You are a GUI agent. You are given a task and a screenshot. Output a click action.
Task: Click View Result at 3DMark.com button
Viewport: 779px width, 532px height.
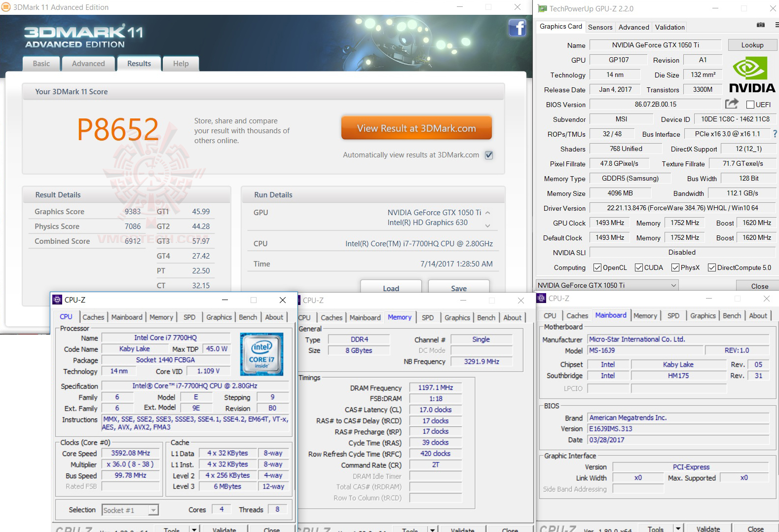(416, 128)
